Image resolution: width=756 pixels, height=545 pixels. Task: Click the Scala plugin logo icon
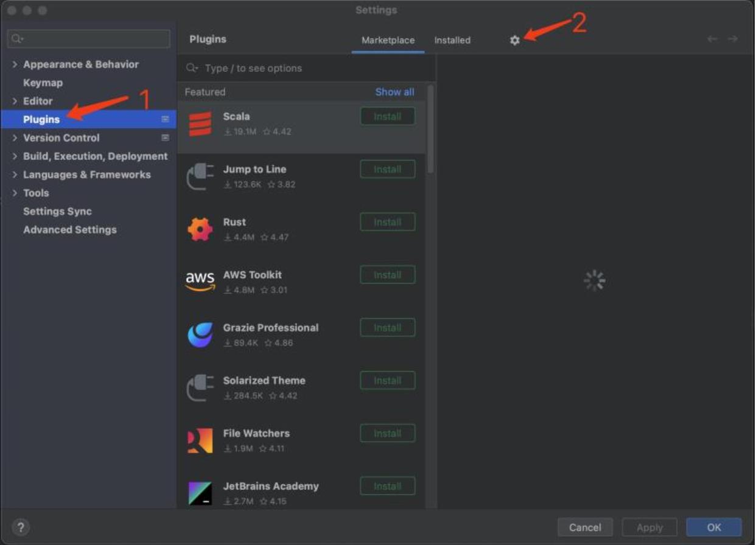tap(200, 124)
